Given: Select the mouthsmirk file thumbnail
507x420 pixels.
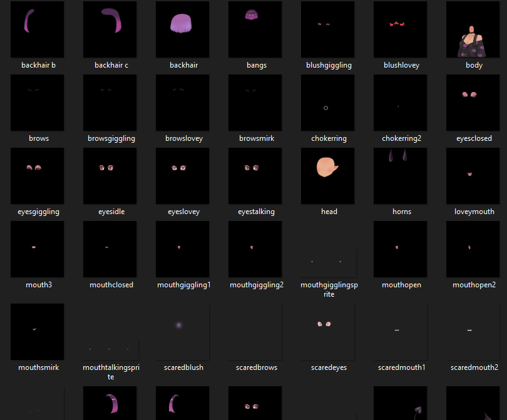Looking at the screenshot, I should click(38, 330).
